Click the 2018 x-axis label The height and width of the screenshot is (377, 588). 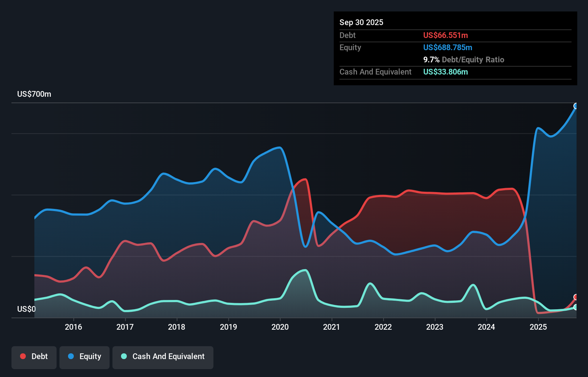tap(177, 327)
